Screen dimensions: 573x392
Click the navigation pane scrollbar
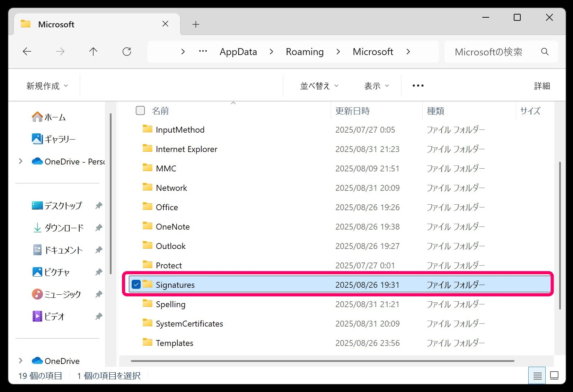(x=111, y=194)
